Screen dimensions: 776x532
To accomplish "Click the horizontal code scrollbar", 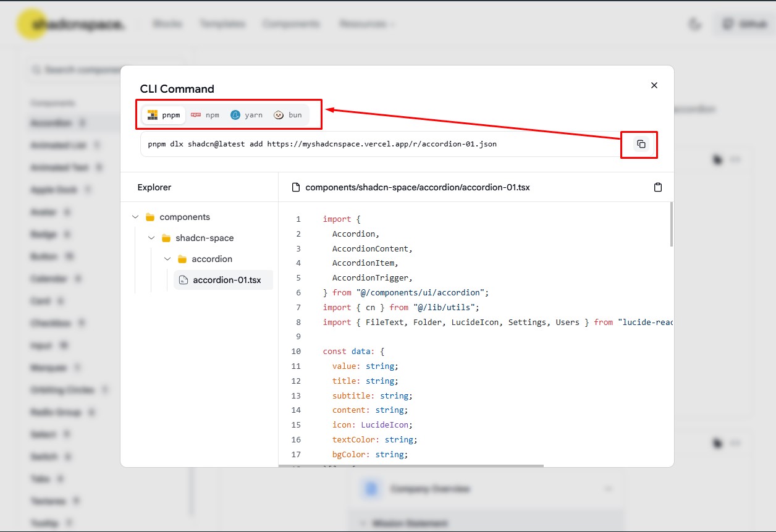I will tap(411, 465).
